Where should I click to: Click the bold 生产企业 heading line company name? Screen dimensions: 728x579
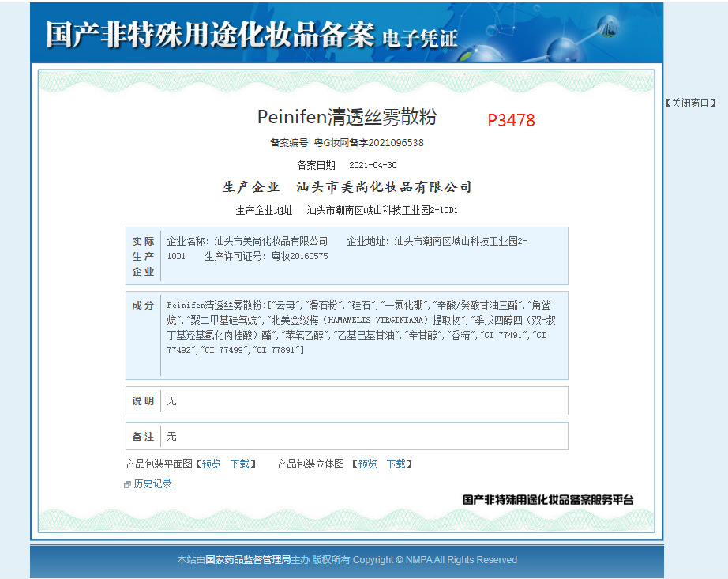384,187
